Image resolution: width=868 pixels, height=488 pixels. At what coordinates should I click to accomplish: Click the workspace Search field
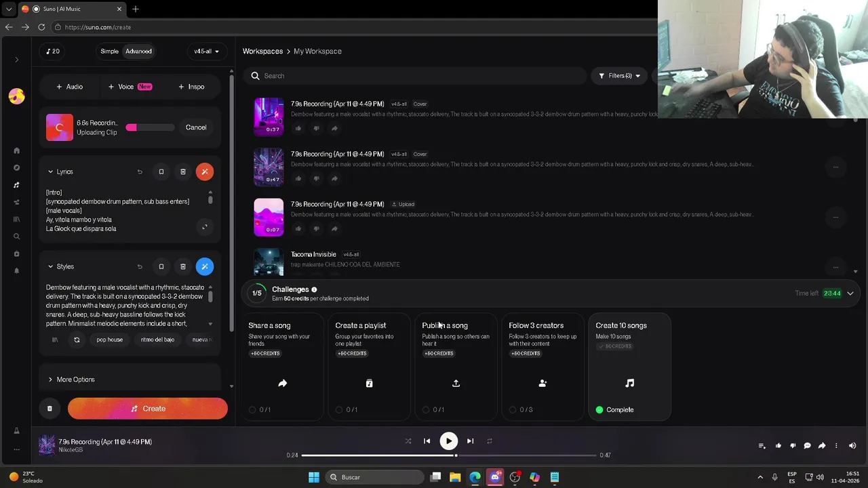coord(415,76)
